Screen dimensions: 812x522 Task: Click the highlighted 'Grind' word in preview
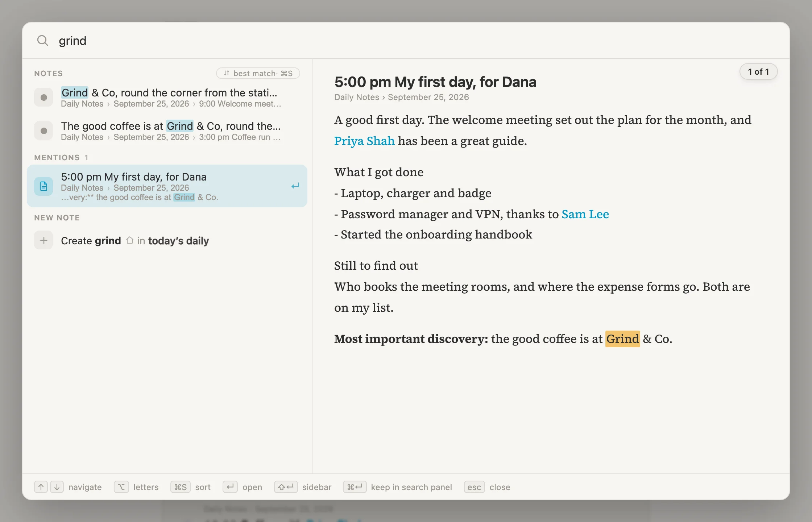click(622, 339)
